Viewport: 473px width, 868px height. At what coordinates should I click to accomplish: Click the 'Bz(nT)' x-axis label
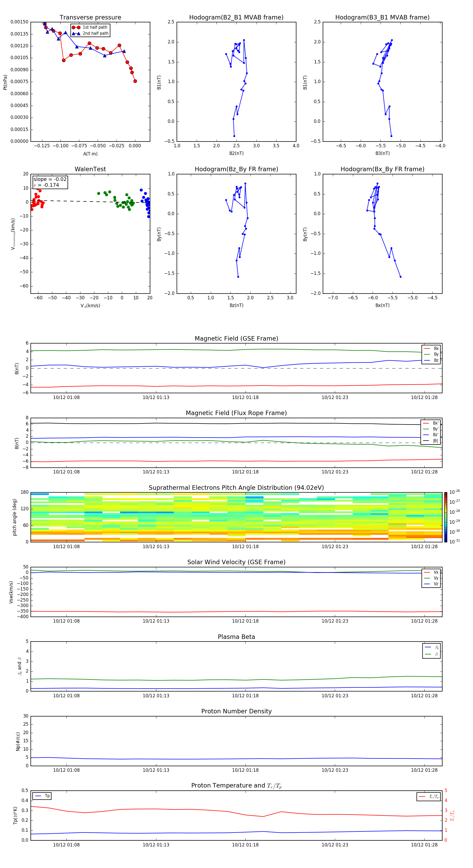click(x=236, y=305)
